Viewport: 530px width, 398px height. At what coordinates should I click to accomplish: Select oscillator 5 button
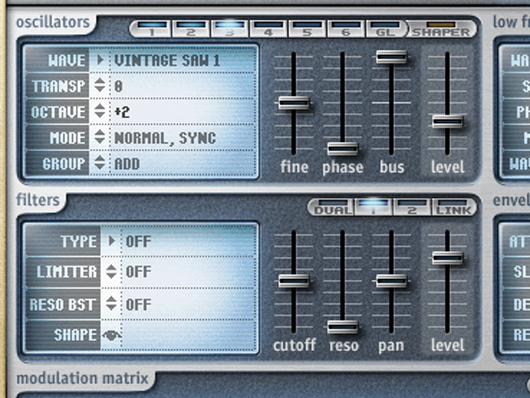(x=307, y=29)
